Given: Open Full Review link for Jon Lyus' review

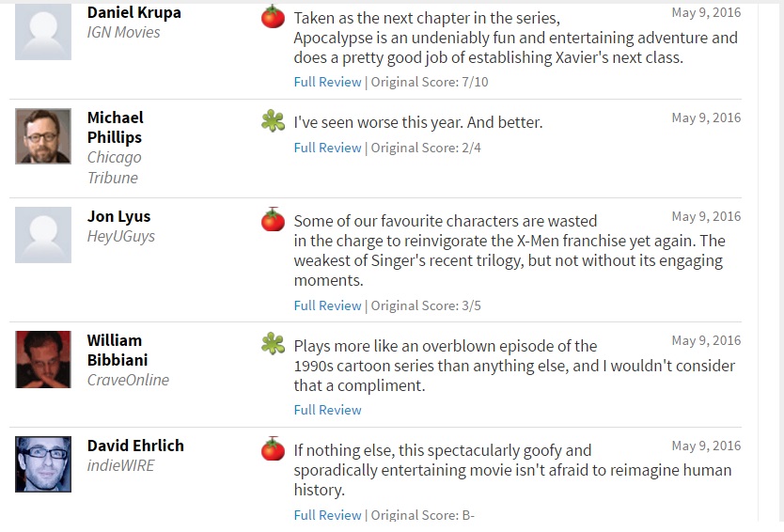Looking at the screenshot, I should click(x=327, y=305).
